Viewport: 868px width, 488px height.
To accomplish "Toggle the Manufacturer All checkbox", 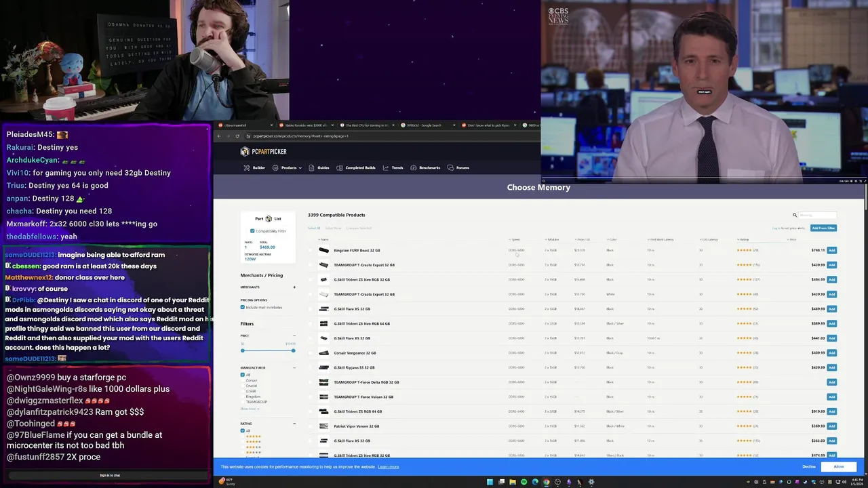I will tap(243, 375).
